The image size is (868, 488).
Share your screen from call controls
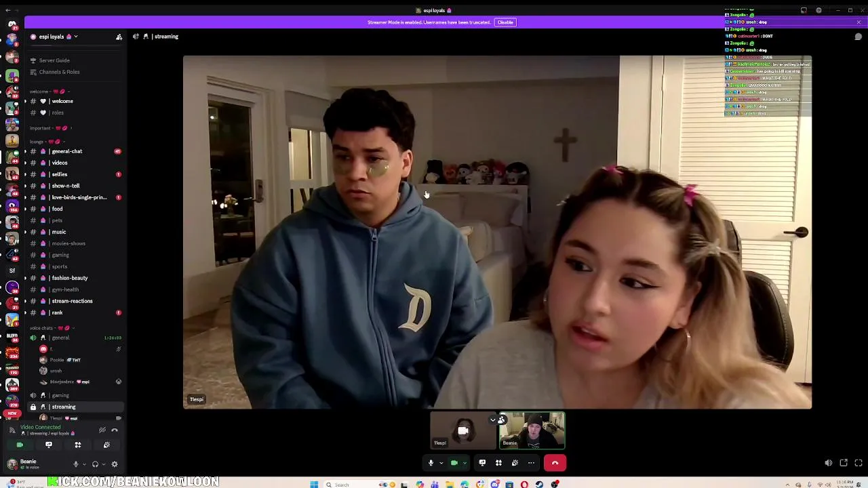[x=482, y=463]
